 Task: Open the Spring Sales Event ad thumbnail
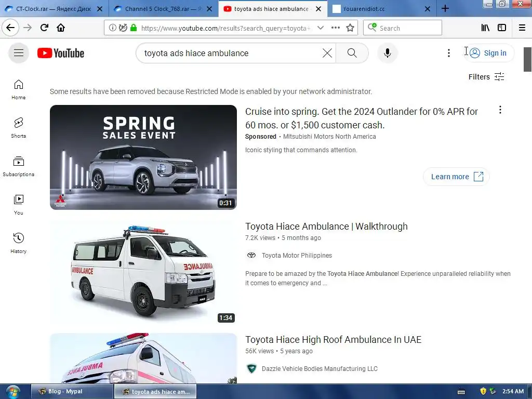point(143,157)
